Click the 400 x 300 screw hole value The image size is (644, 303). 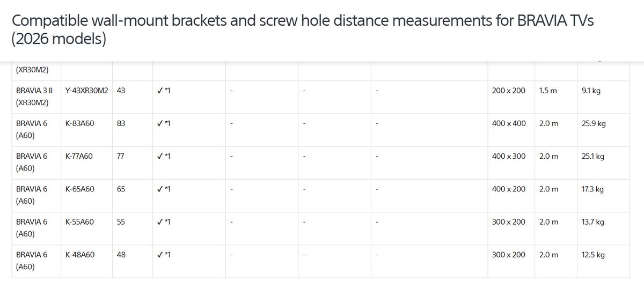(508, 157)
